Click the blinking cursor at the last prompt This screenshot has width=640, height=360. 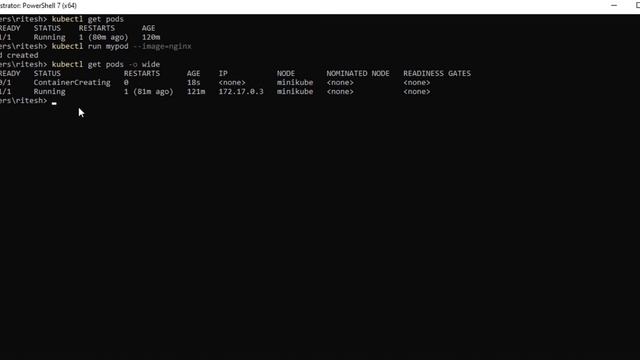(x=54, y=103)
